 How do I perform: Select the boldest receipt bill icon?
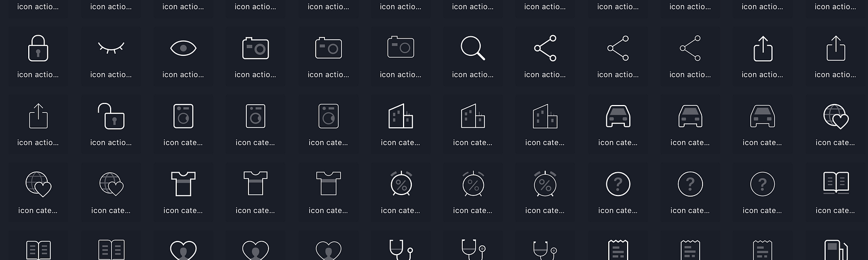click(x=618, y=250)
